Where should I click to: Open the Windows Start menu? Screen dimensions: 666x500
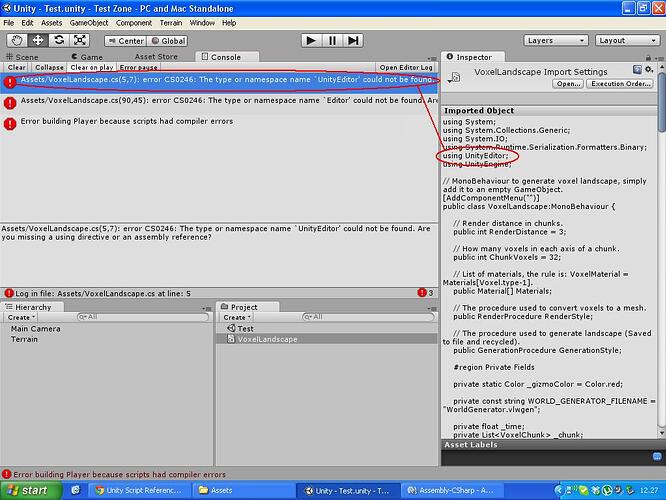tap(31, 491)
